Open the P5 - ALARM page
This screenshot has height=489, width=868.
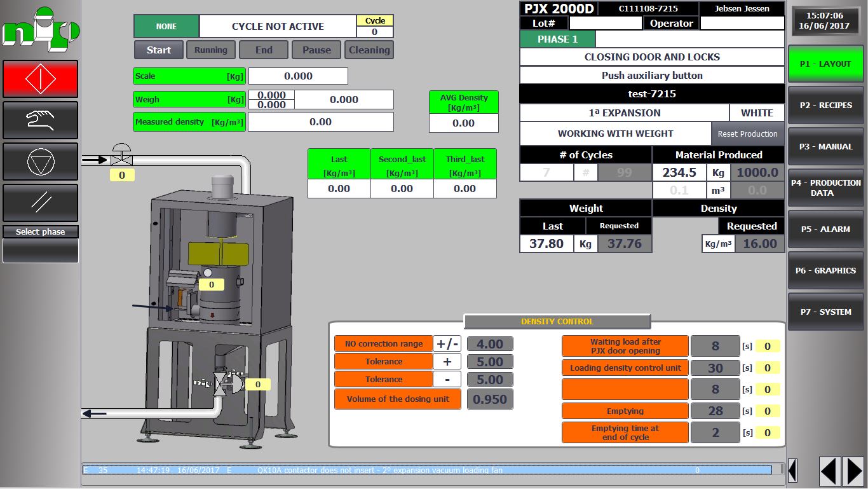point(825,229)
